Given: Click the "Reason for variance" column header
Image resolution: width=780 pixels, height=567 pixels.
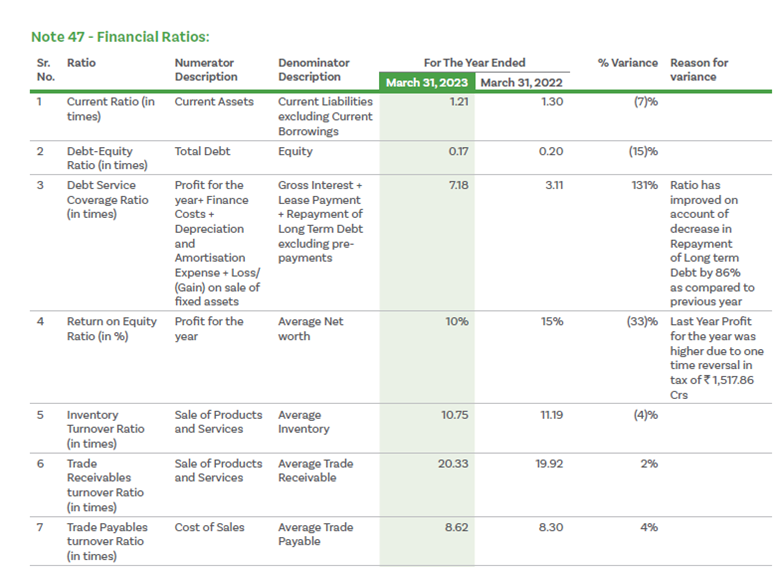Looking at the screenshot, I should click(699, 69).
